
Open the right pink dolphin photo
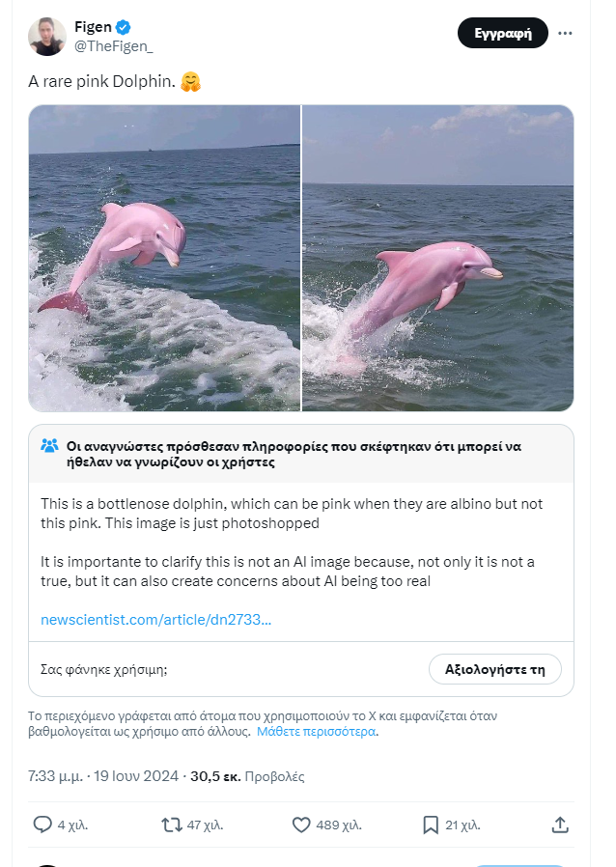[x=438, y=258]
